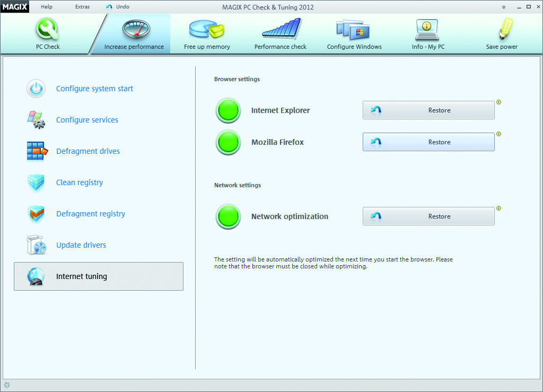
Task: Open the Performance check bar chart icon
Action: pyautogui.click(x=282, y=29)
